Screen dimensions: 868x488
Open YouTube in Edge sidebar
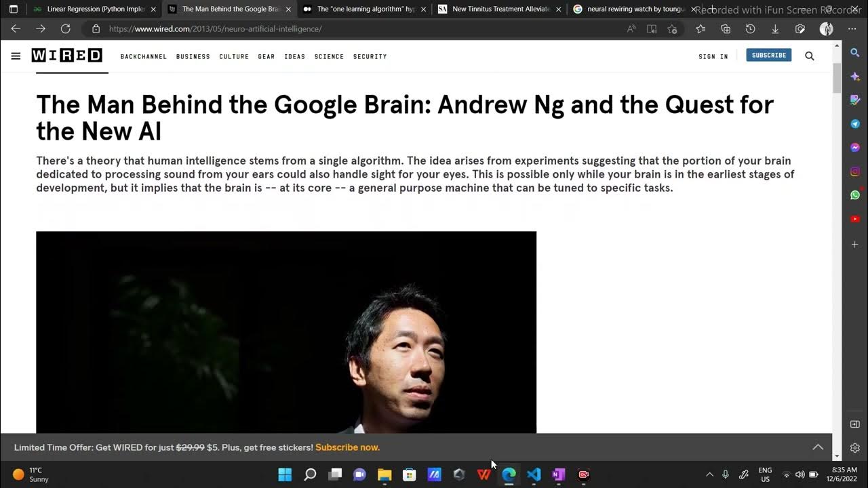click(855, 219)
